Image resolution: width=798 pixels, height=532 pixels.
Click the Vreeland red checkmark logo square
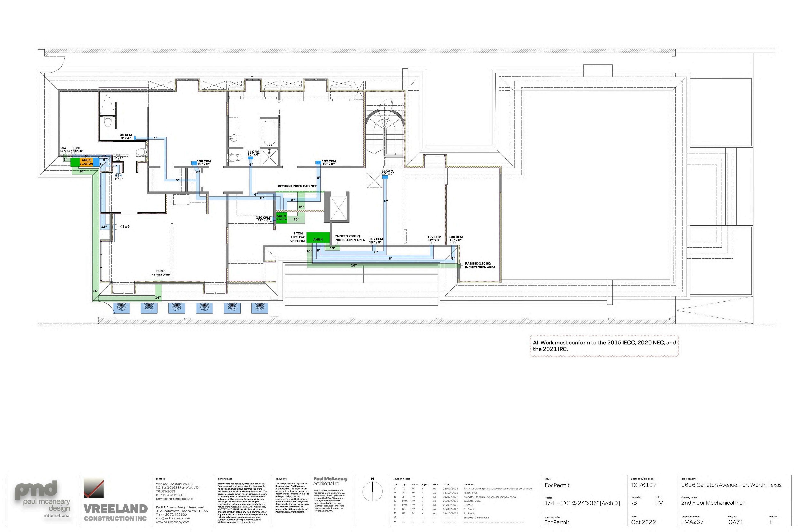click(93, 488)
